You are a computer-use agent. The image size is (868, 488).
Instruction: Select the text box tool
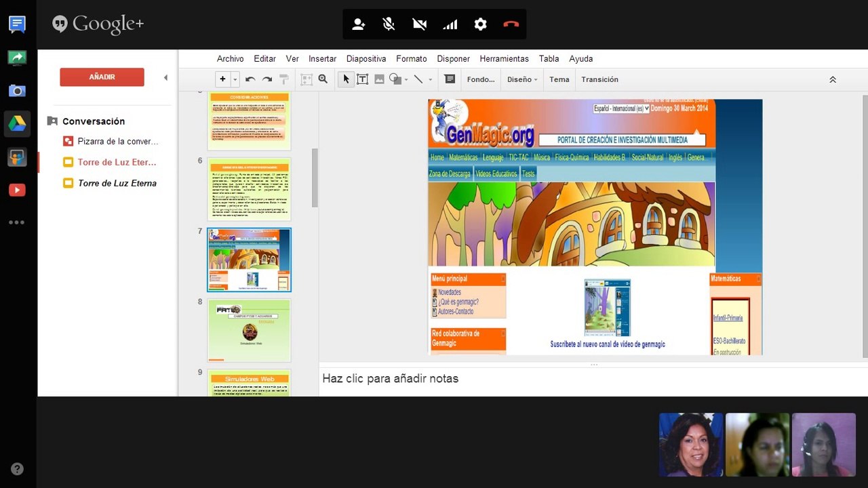363,79
